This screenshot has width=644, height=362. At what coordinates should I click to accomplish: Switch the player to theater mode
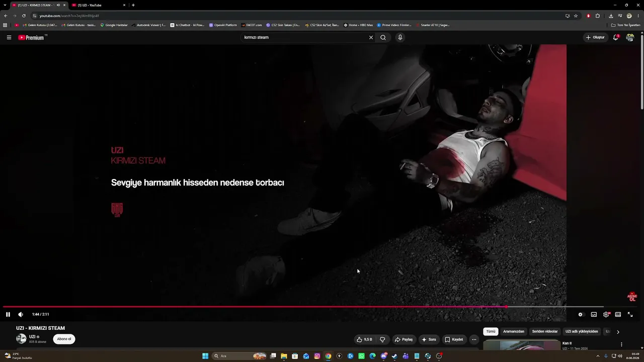[618, 314]
